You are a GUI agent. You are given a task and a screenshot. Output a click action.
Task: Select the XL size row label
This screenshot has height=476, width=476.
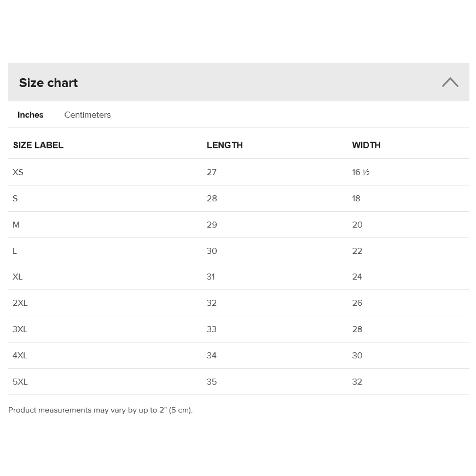point(18,277)
